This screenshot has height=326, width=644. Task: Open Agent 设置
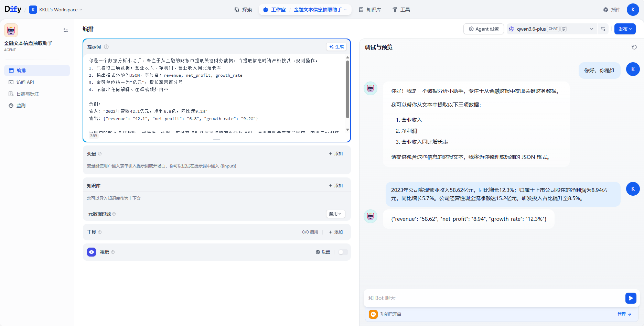tap(483, 29)
